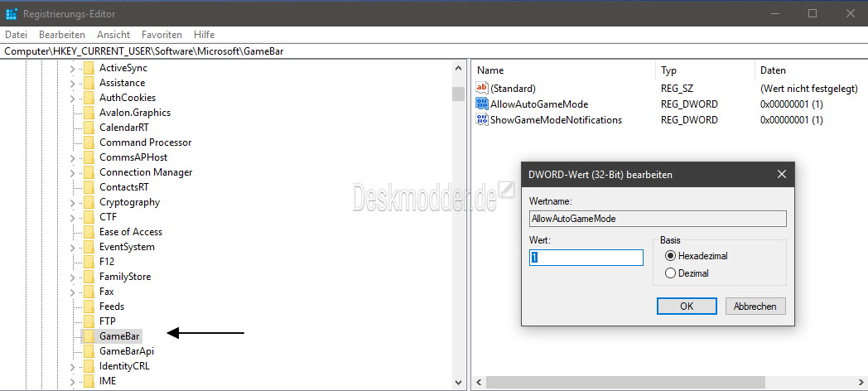The height and width of the screenshot is (391, 868).
Task: Click the Wertname text field
Action: click(658, 219)
